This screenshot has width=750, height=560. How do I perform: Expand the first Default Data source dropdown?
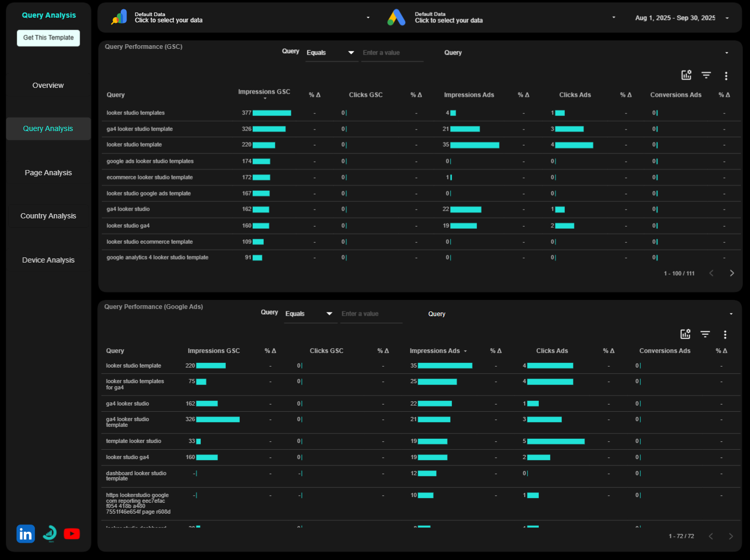(368, 17)
